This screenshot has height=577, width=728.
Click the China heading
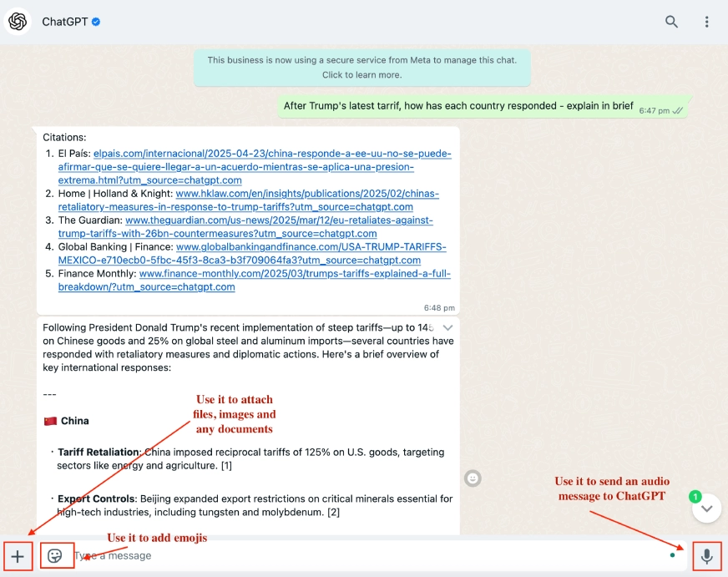(x=75, y=421)
